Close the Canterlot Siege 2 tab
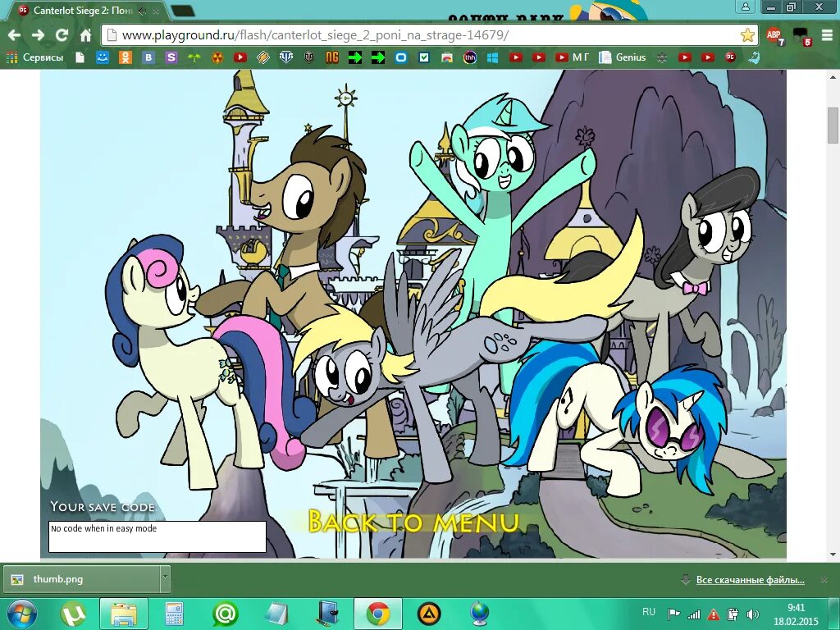This screenshot has width=840, height=630. click(x=156, y=11)
